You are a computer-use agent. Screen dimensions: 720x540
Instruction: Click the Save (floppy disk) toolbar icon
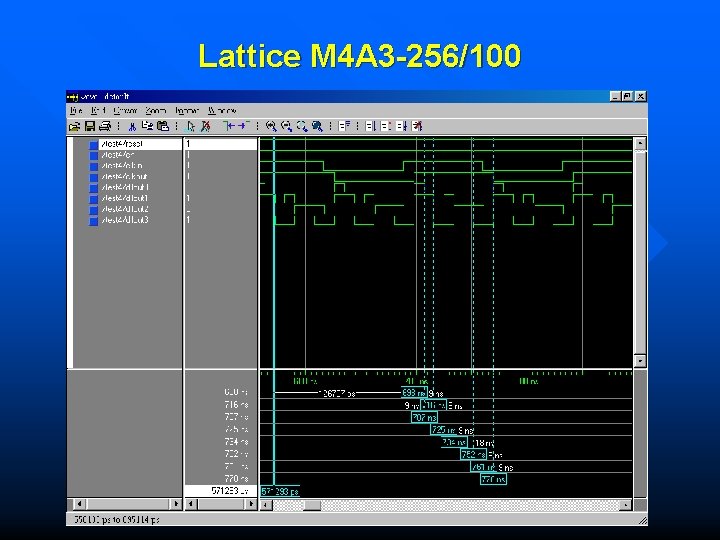[x=90, y=126]
